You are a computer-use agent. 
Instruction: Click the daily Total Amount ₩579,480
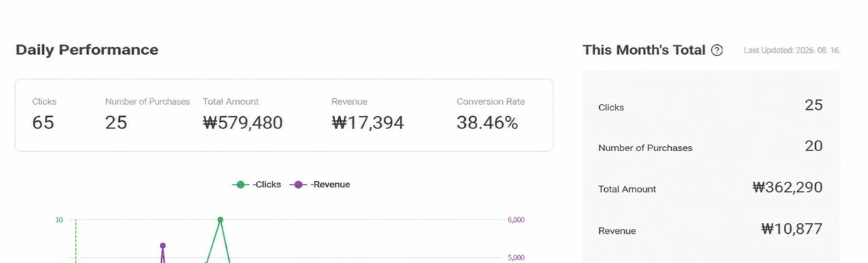[242, 123]
